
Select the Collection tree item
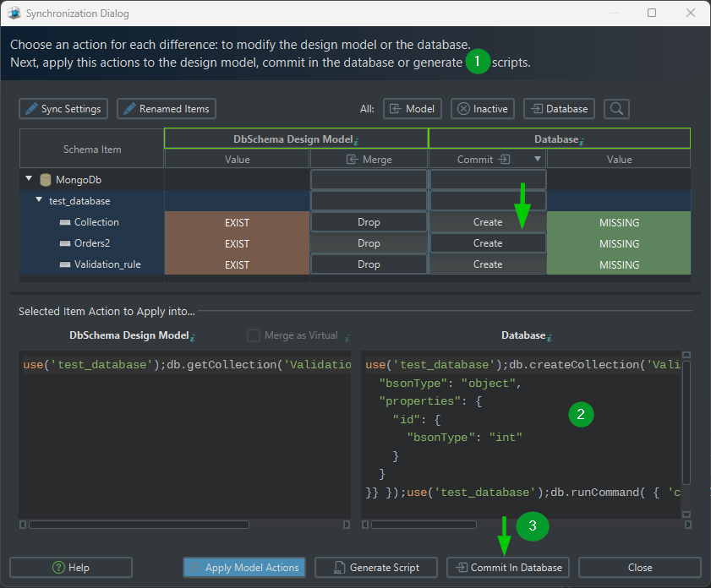click(x=96, y=222)
